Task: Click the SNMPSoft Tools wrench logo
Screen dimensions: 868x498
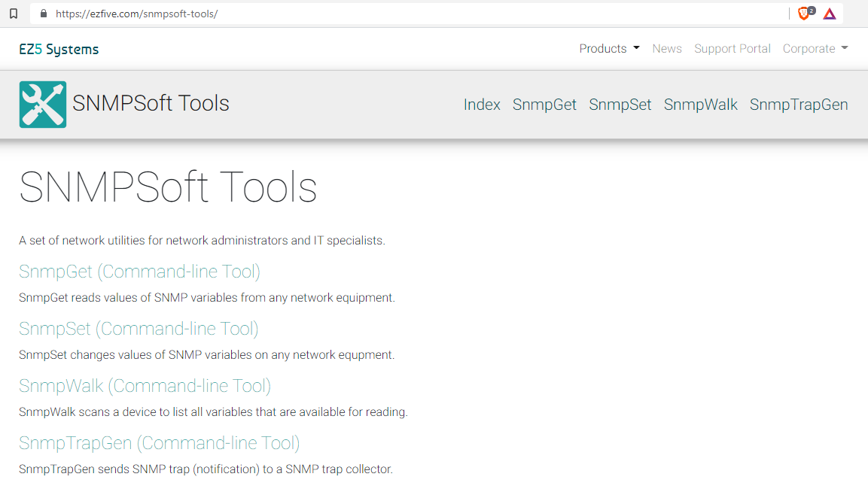Action: (x=43, y=105)
